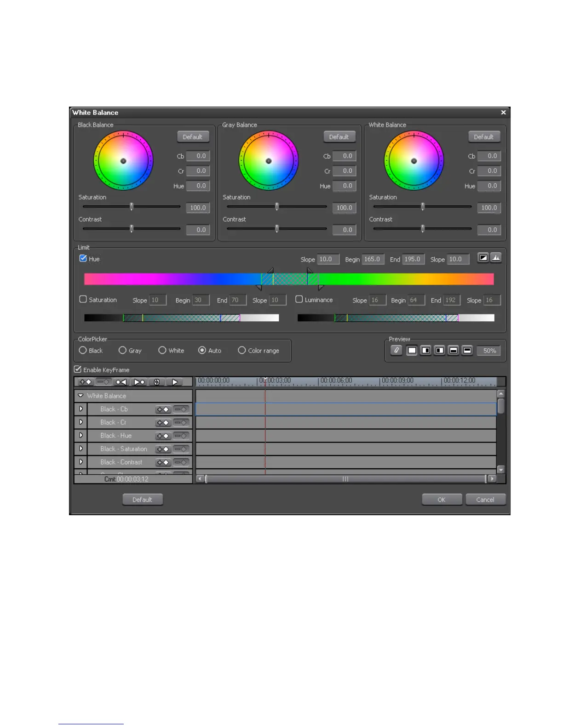Screen dimensions: 563x728
Task: Click the White Balance color wheel
Action: [x=414, y=161]
